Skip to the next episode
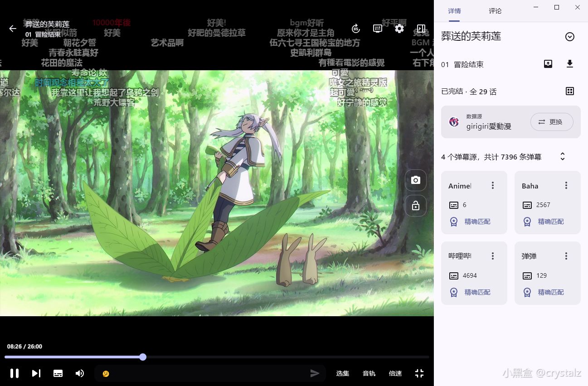 click(36, 373)
